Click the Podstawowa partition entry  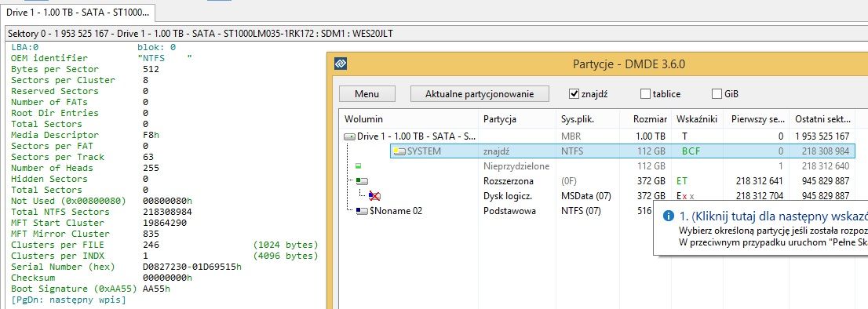click(509, 211)
